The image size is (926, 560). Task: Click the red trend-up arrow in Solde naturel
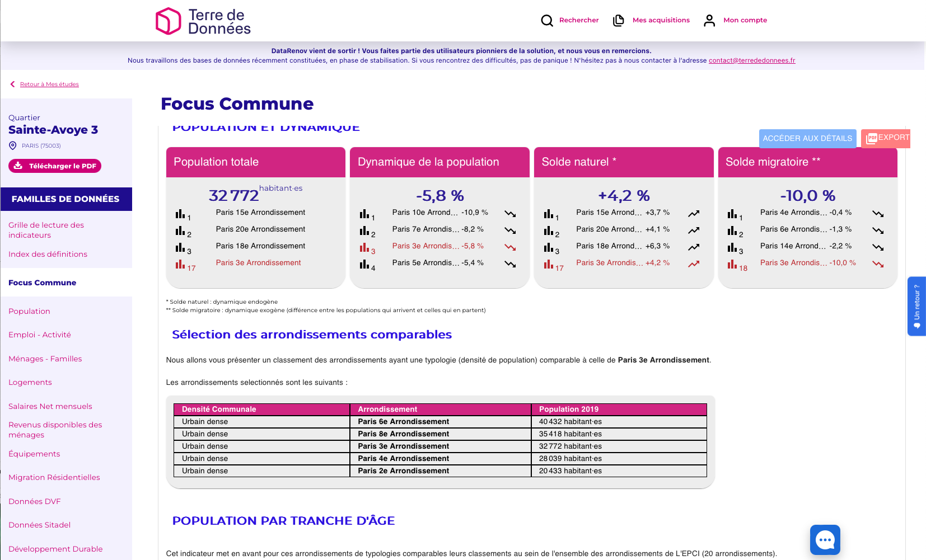coord(694,263)
